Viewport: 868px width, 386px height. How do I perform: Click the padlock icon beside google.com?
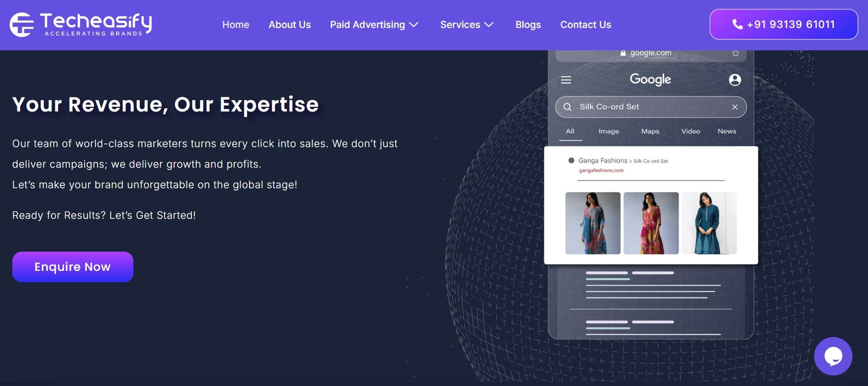click(x=623, y=53)
